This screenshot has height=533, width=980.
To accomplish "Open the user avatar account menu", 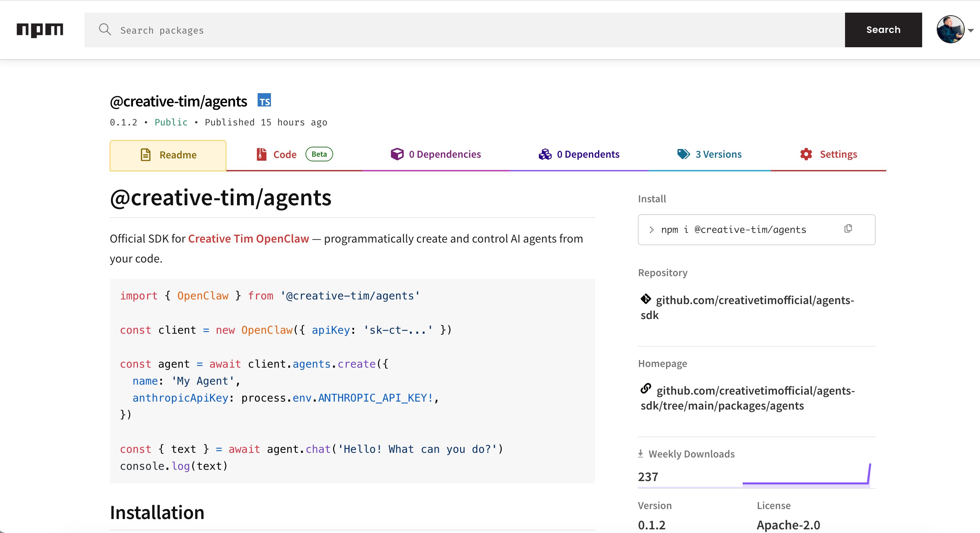I will point(950,30).
